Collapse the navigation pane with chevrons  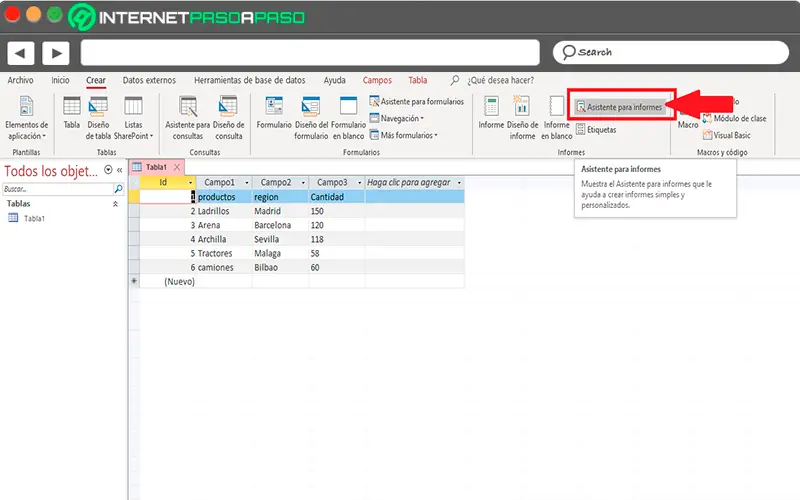[119, 170]
